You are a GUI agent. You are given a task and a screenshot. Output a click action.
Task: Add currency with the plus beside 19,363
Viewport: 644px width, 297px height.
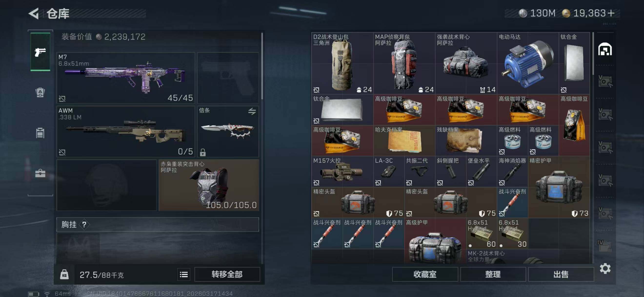pyautogui.click(x=611, y=13)
